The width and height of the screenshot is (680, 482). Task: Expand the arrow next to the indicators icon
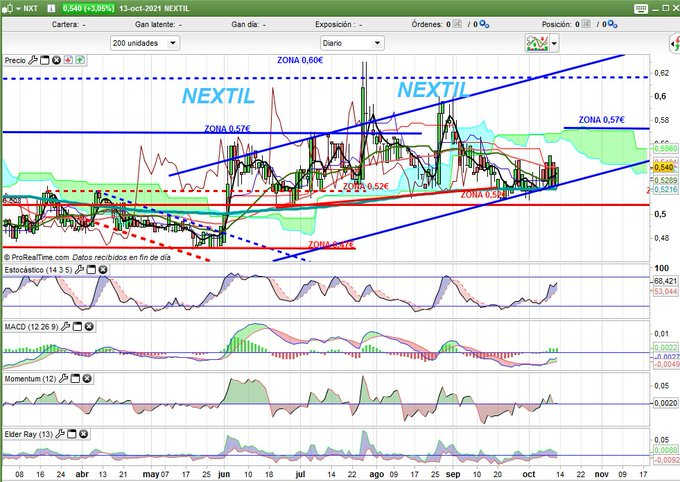pos(554,43)
